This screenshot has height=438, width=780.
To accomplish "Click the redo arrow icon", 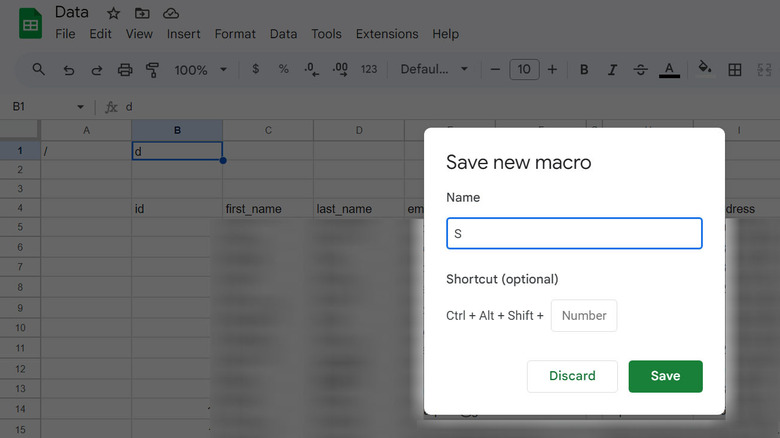I will tap(97, 70).
